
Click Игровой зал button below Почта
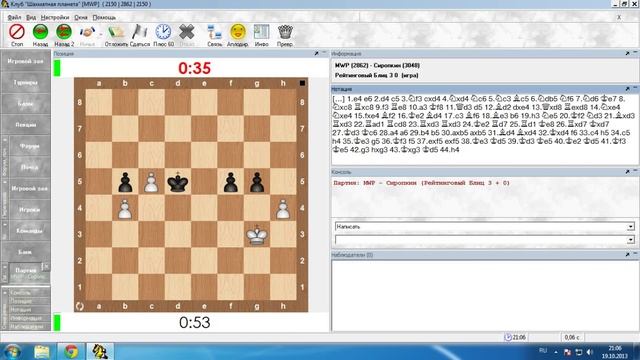coord(29,188)
